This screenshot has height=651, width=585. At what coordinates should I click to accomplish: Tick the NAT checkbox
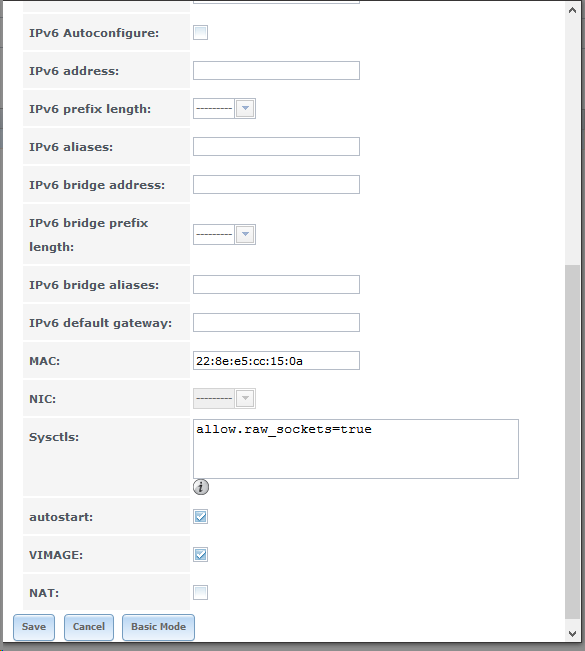(201, 592)
